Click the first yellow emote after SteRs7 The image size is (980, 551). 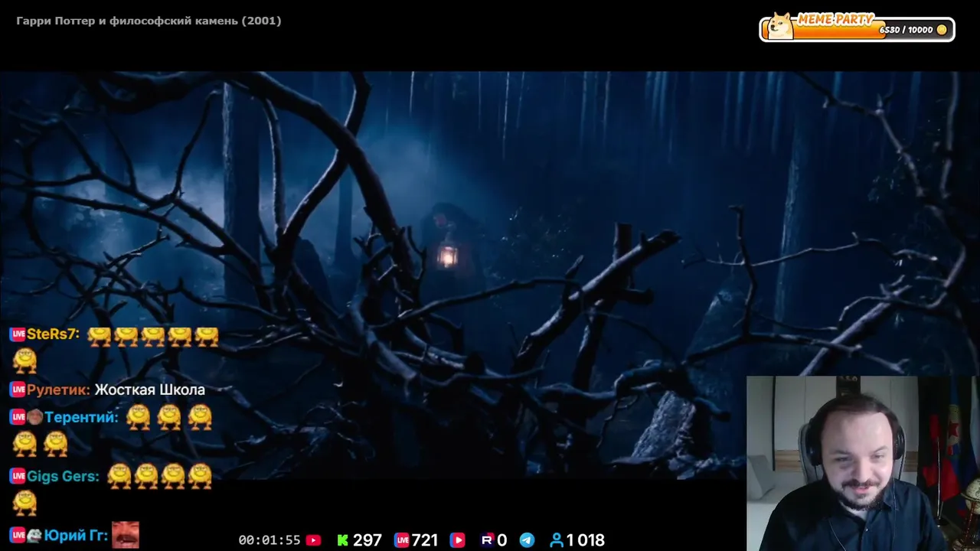(100, 335)
